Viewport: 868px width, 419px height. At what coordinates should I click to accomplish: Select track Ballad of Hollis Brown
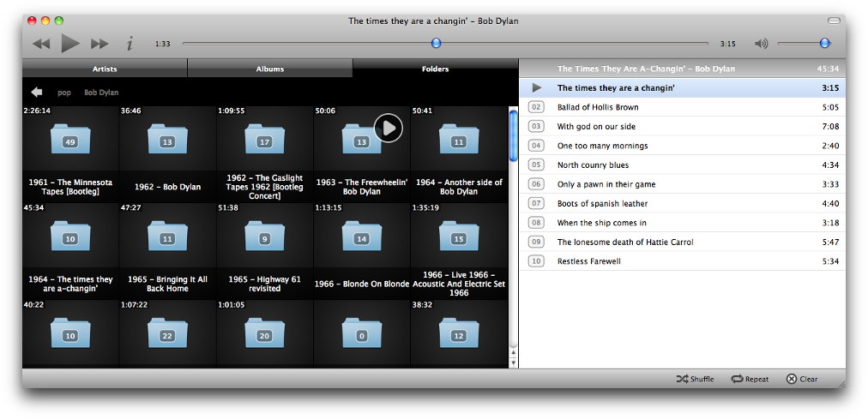tap(683, 107)
